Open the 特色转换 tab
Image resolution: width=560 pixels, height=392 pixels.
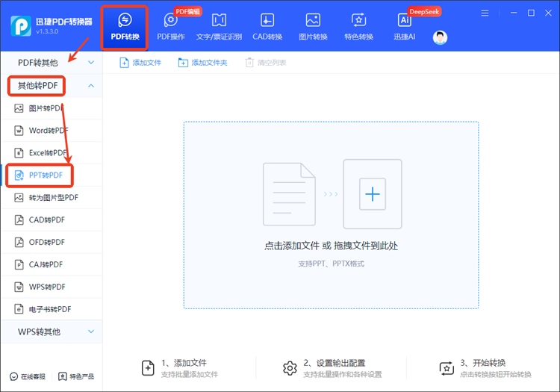(x=358, y=27)
